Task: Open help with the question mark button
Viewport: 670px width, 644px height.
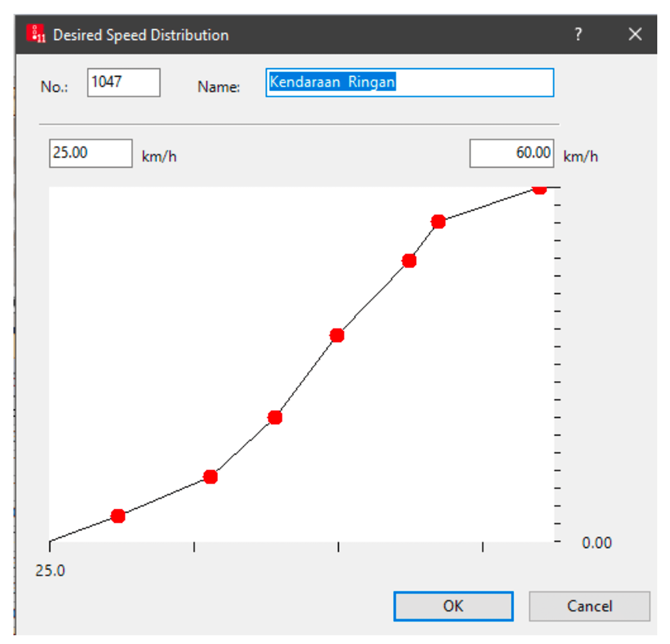Action: coord(578,34)
